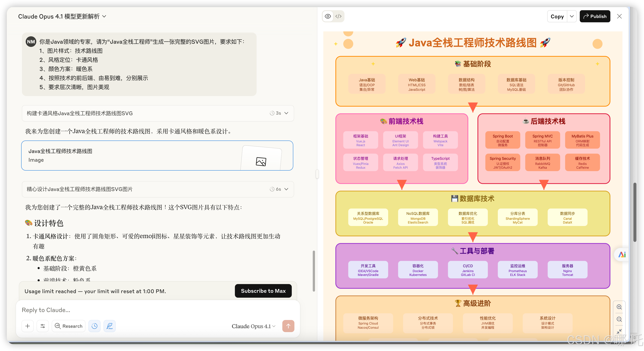Open the attach files plus icon
This screenshot has width=644, height=351.
pyautogui.click(x=28, y=326)
